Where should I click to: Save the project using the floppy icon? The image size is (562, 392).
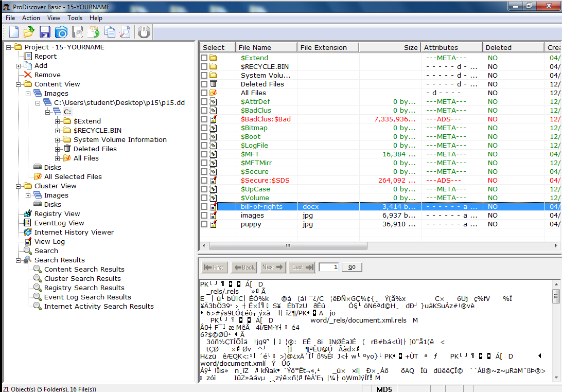[x=45, y=32]
